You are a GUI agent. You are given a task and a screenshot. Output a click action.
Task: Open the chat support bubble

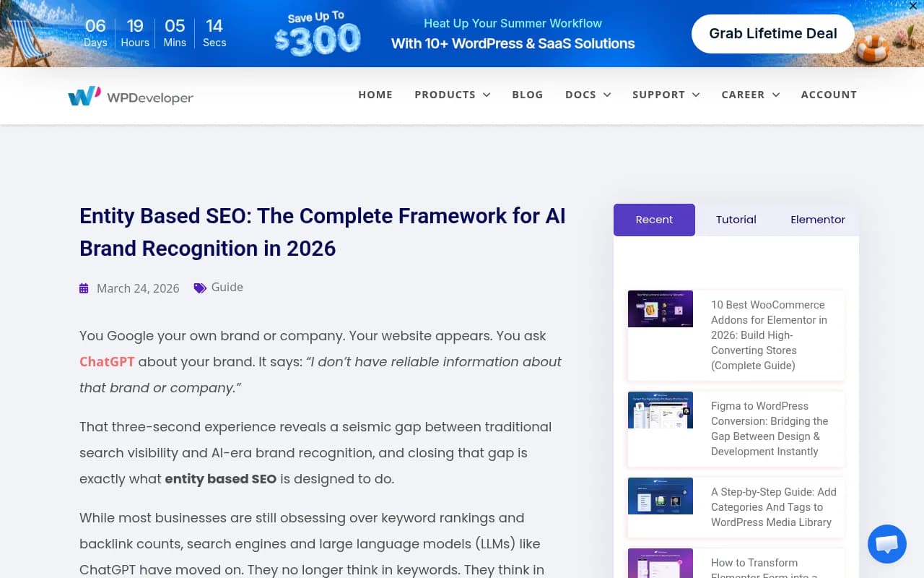click(x=886, y=544)
